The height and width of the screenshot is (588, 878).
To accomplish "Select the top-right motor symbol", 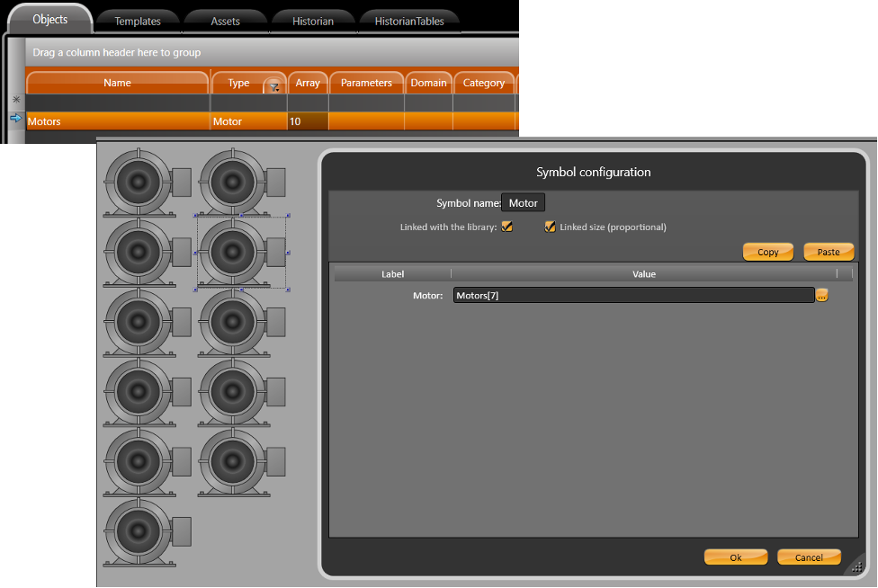I will 241,183.
